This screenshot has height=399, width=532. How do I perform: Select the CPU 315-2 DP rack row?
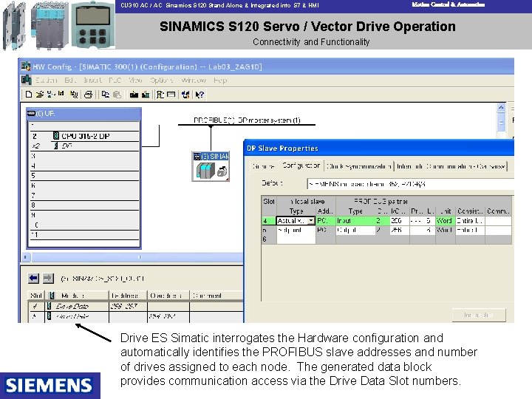tap(83, 136)
